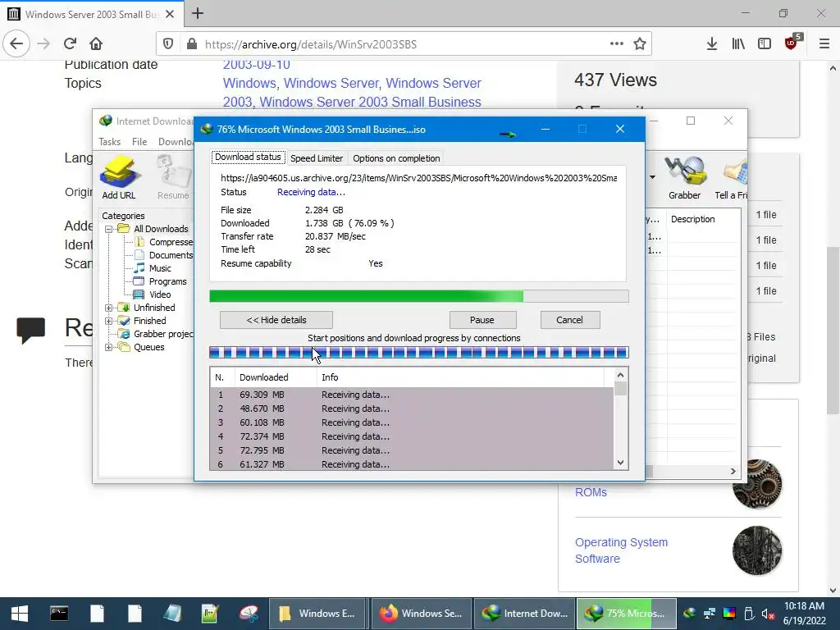Open Firefox downloads panel
The height and width of the screenshot is (630, 840).
711,44
